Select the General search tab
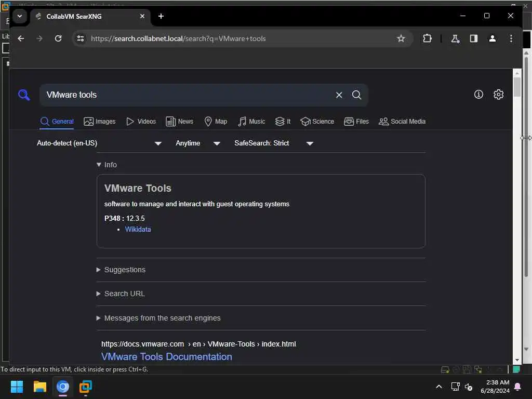The image size is (532, 399). click(x=57, y=122)
